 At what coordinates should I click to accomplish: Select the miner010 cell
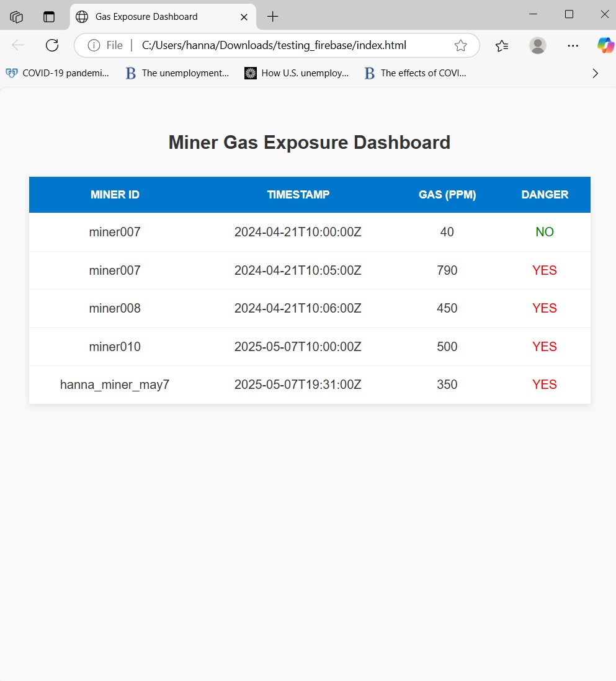pos(115,347)
